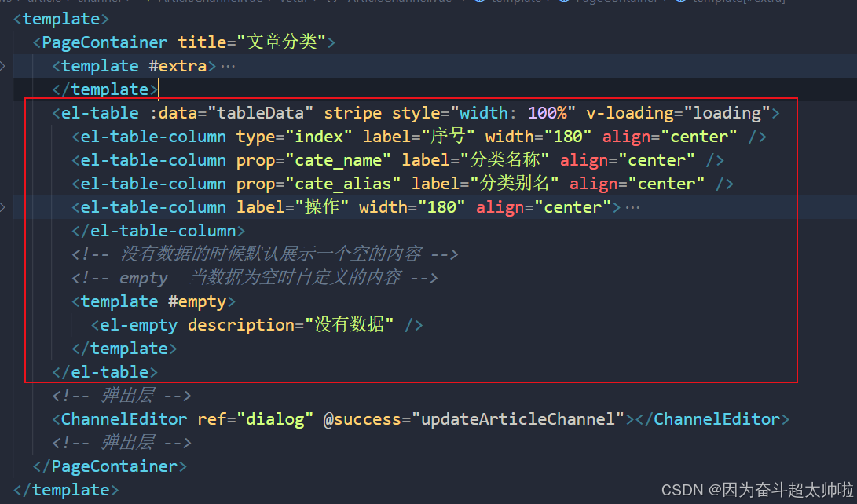Expand the folded 操作 column gutter arrow
Image resolution: width=857 pixels, height=504 pixels.
point(2,207)
